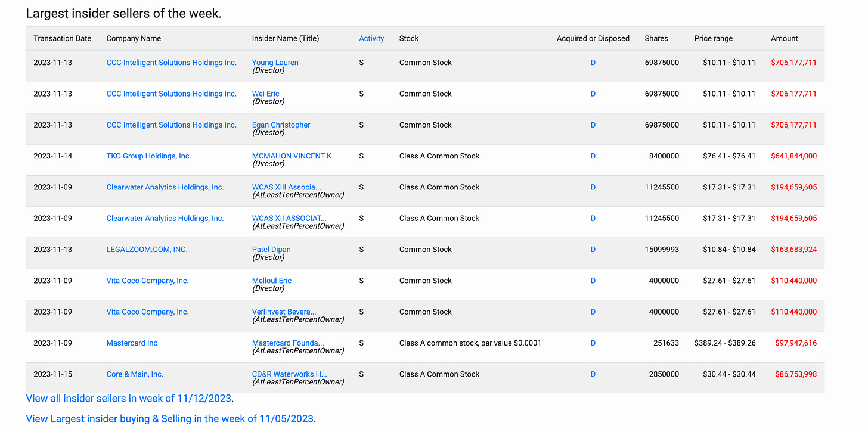Open TKO Group Holdings, Inc. company link
The width and height of the screenshot is (868, 432).
pos(148,156)
